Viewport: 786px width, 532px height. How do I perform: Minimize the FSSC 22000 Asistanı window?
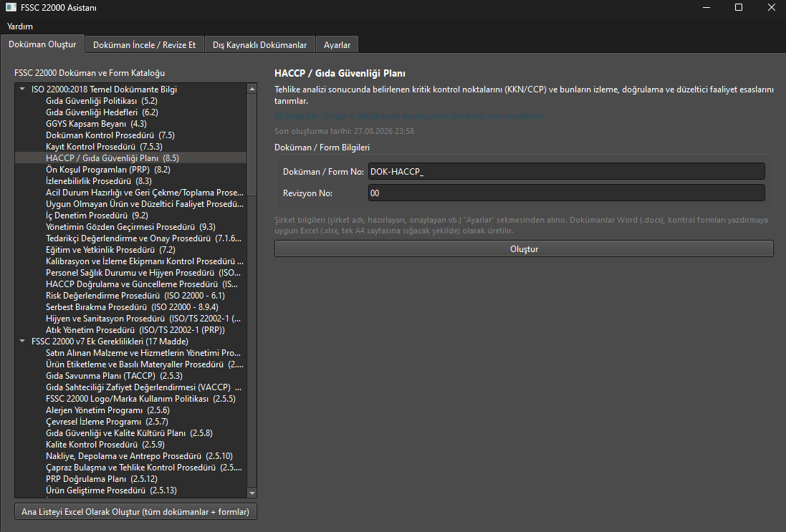coord(706,7)
